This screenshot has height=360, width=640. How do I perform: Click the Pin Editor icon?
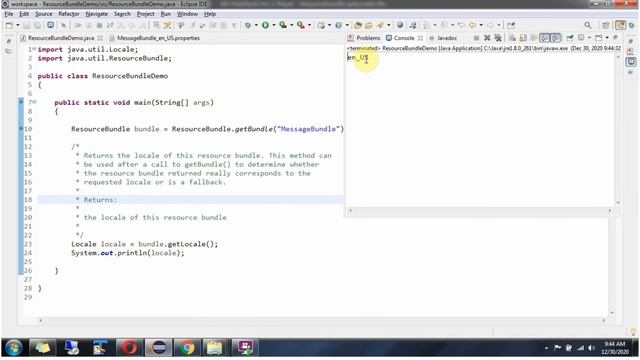pos(511,25)
